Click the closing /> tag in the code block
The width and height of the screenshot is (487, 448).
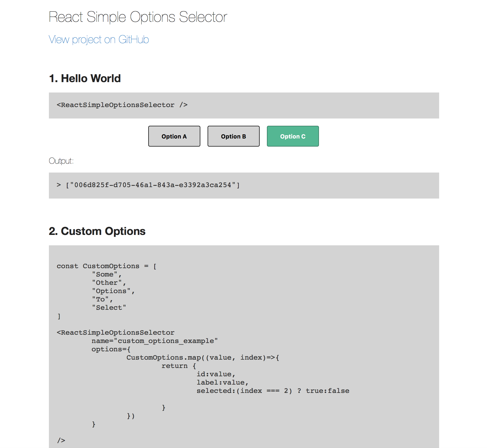(61, 440)
